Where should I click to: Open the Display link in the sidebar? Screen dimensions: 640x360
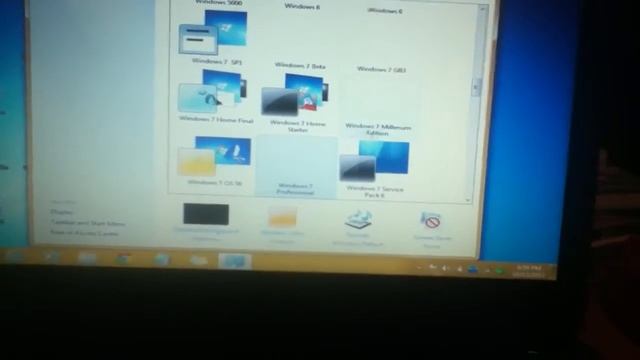pyautogui.click(x=61, y=212)
